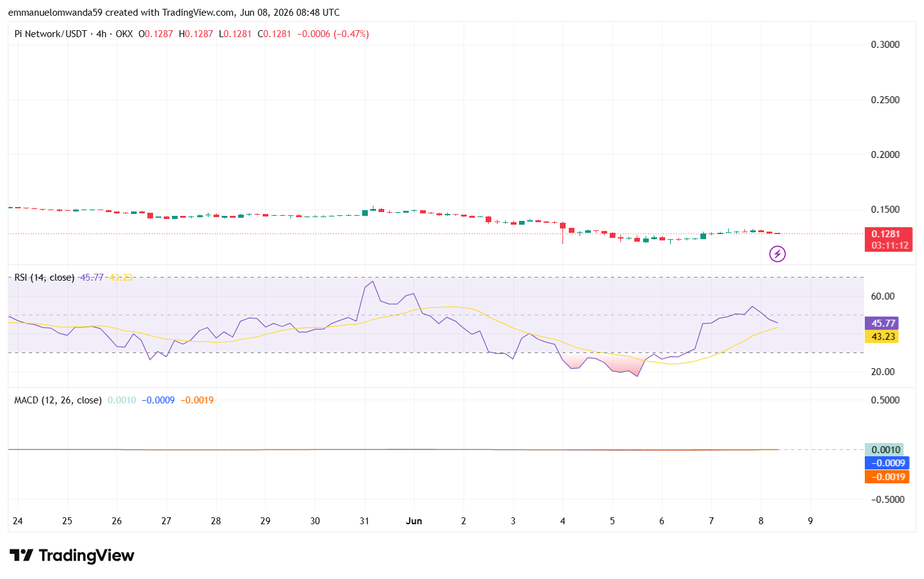The image size is (924, 579).
Task: Click the 0.1500 price axis label
Action: pos(885,210)
